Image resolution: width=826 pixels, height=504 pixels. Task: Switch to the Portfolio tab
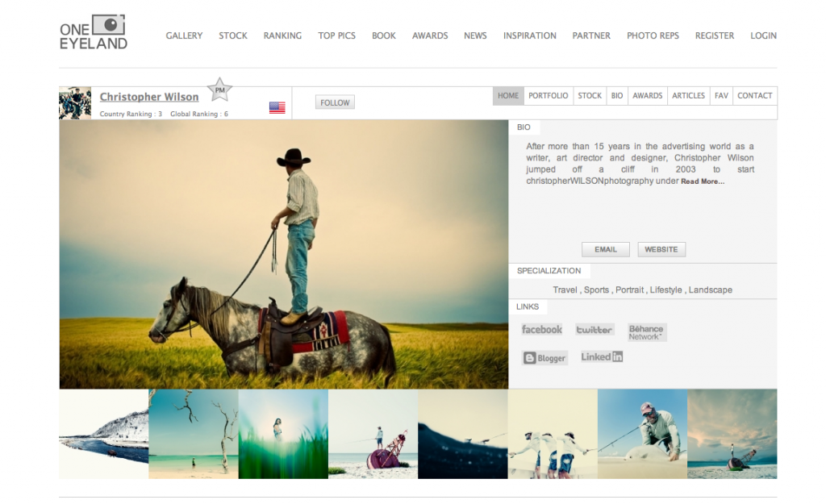tap(549, 96)
